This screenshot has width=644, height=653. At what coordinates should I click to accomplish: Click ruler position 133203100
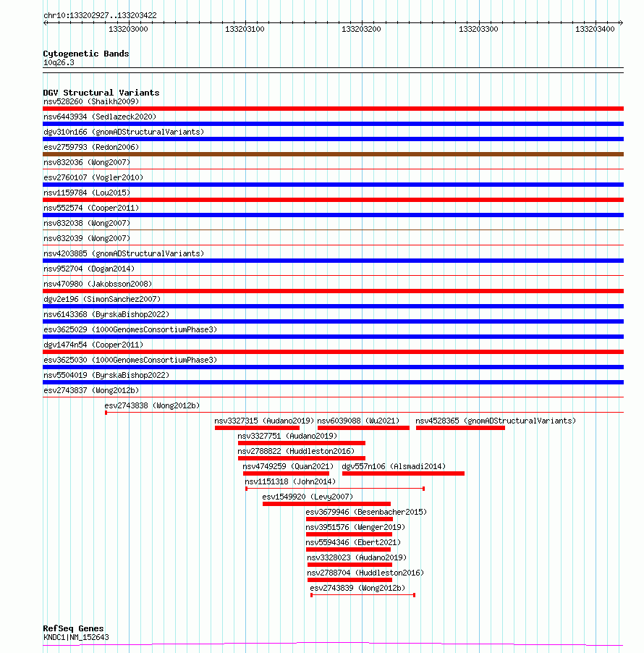pyautogui.click(x=245, y=29)
